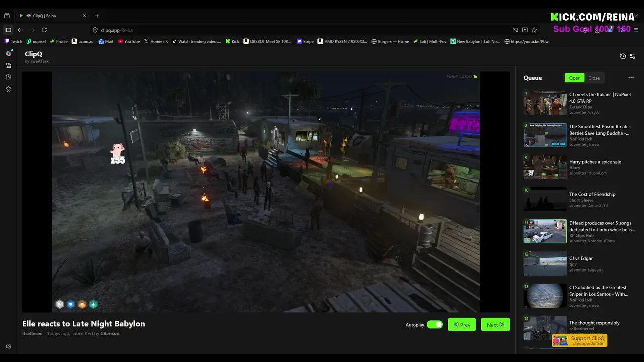Open browser sidebar favorites star icon
Image resolution: width=644 pixels, height=362 pixels.
coord(8,89)
